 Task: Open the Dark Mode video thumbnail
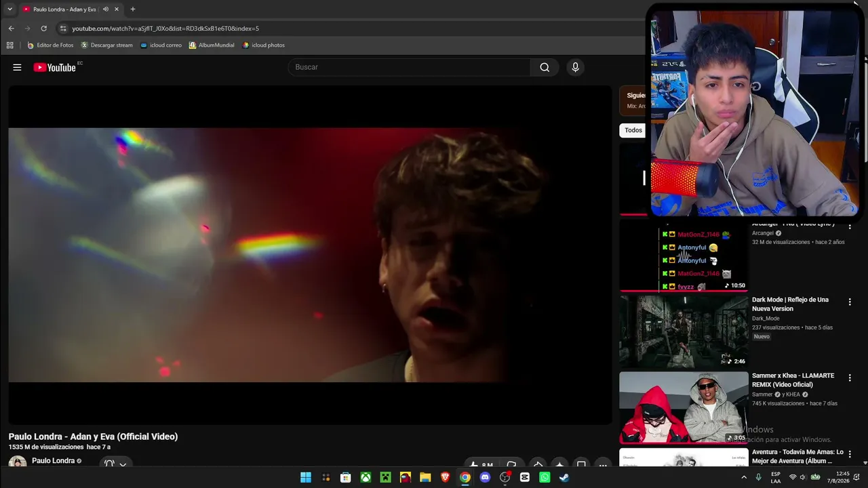[x=684, y=331]
